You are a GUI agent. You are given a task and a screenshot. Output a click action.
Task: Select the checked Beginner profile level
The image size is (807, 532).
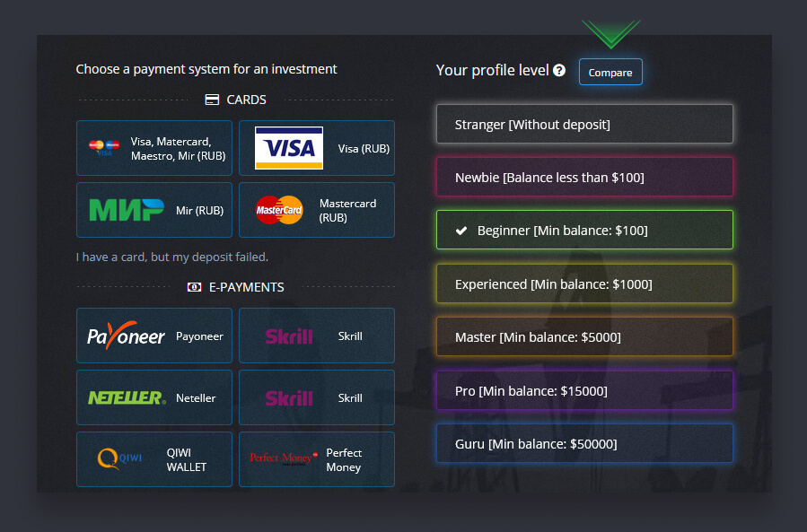[583, 230]
